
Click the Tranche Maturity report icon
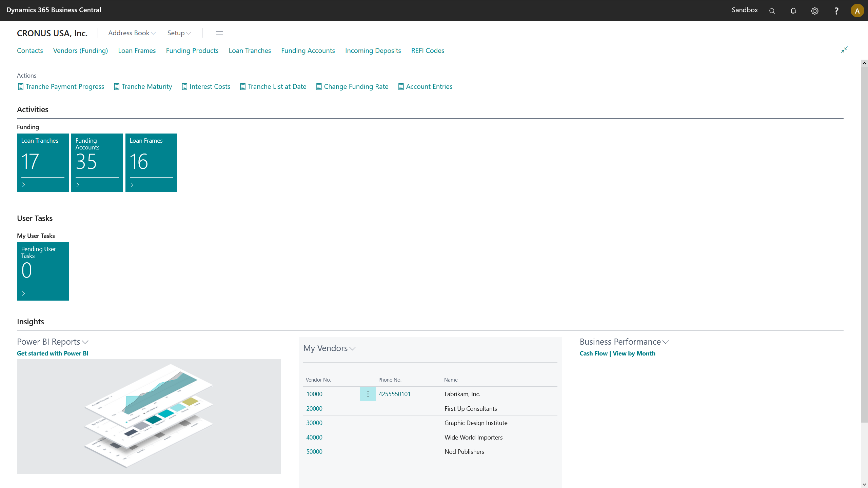tap(117, 87)
